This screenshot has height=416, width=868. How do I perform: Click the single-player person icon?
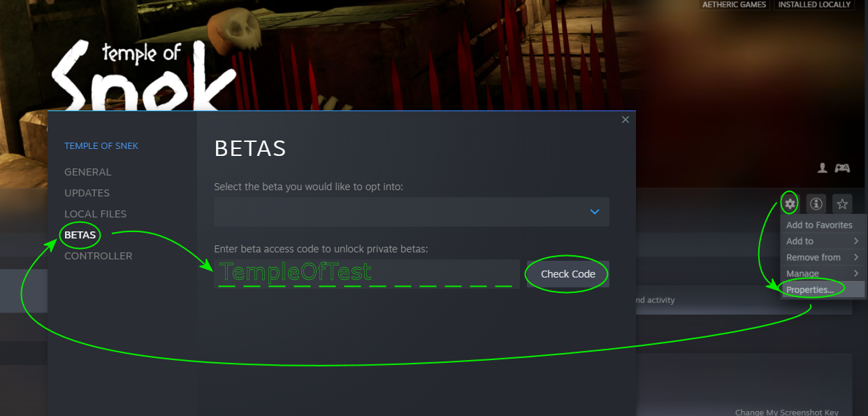tap(823, 168)
